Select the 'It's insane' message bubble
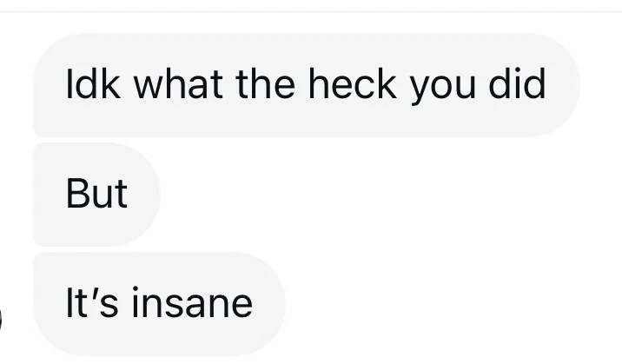Screen dimensions: 622x364 coord(160,304)
